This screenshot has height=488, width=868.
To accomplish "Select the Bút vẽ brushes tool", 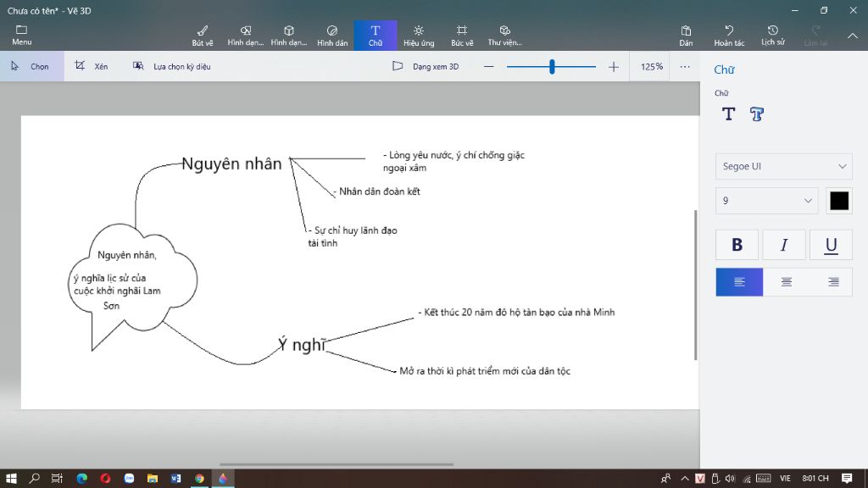I will (x=203, y=36).
